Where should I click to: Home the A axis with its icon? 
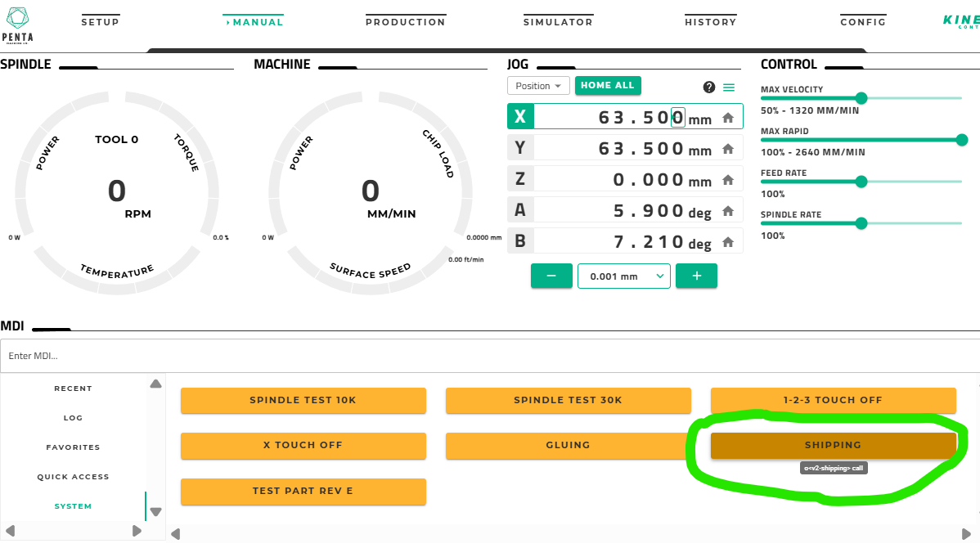tap(727, 212)
